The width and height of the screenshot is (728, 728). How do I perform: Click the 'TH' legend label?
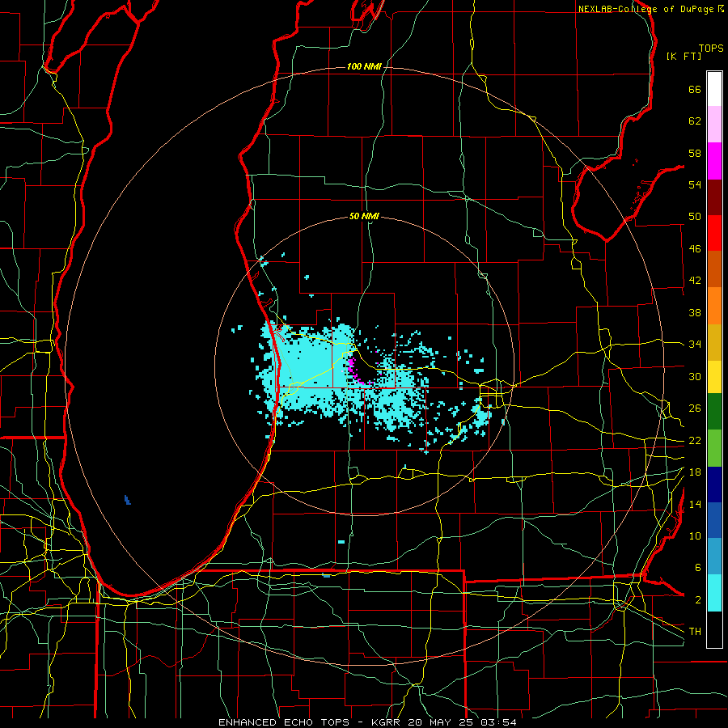tap(695, 632)
